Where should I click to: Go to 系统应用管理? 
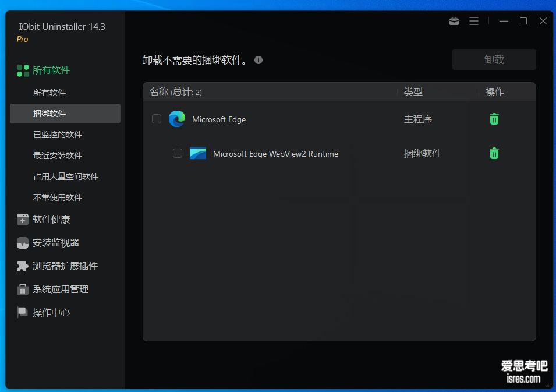pos(61,289)
